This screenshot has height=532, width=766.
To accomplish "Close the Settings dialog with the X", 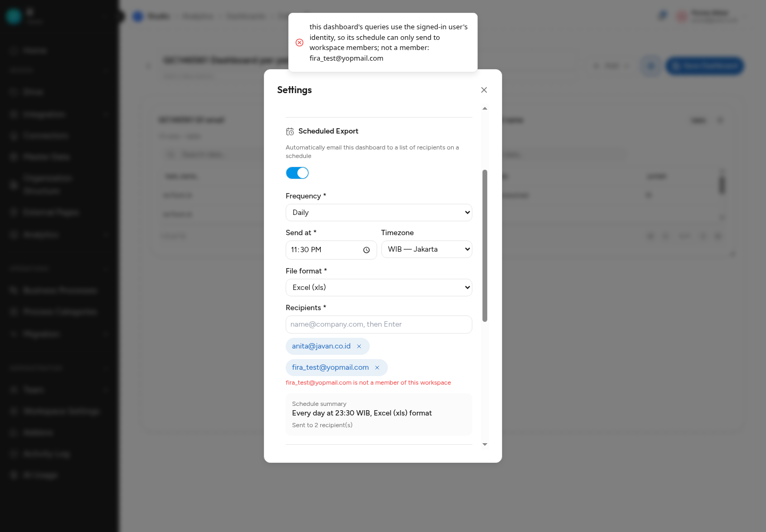I will click(x=484, y=90).
